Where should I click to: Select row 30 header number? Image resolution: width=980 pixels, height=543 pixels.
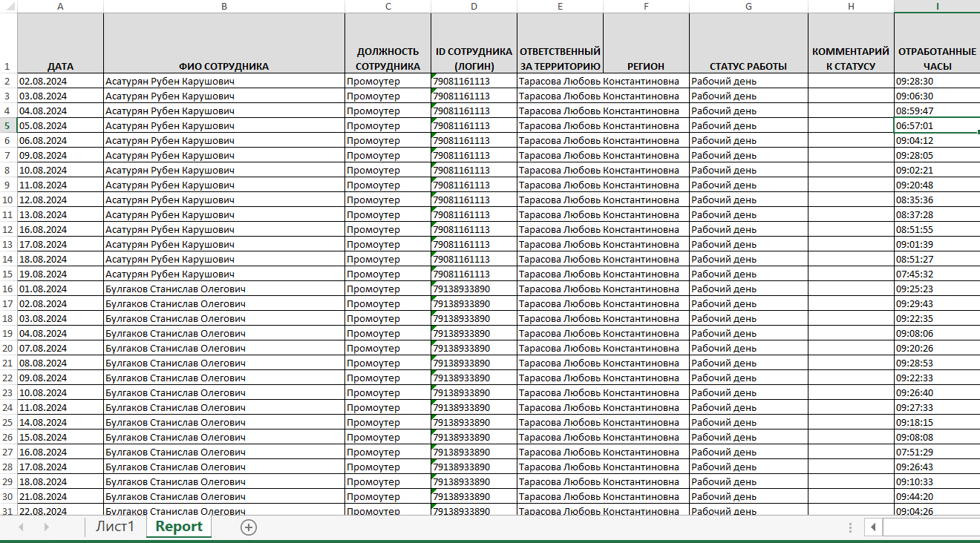pos(8,496)
